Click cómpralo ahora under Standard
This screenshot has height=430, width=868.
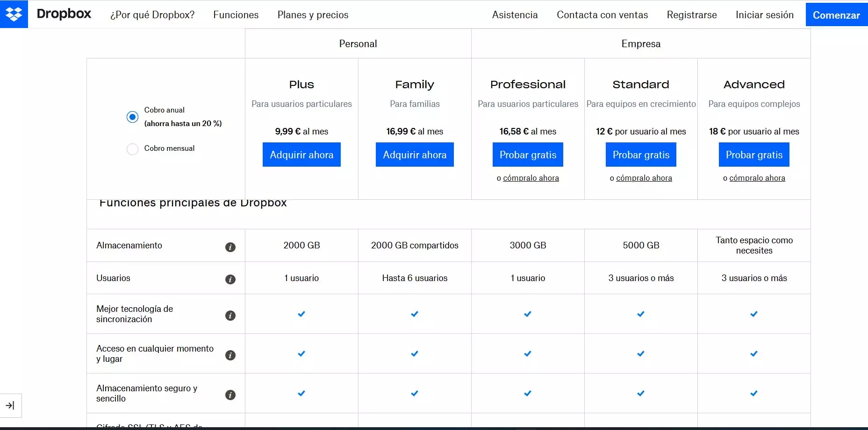pos(644,178)
